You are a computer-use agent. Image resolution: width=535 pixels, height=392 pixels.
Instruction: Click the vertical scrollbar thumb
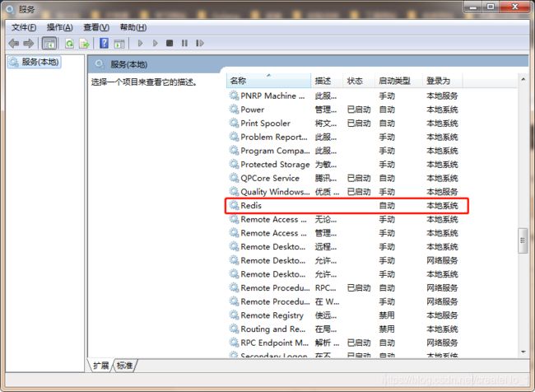(x=523, y=240)
